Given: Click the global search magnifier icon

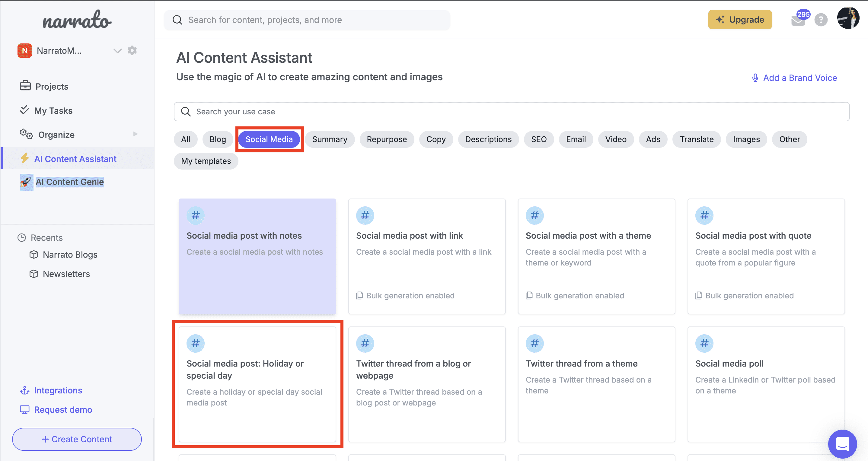Looking at the screenshot, I should (177, 20).
